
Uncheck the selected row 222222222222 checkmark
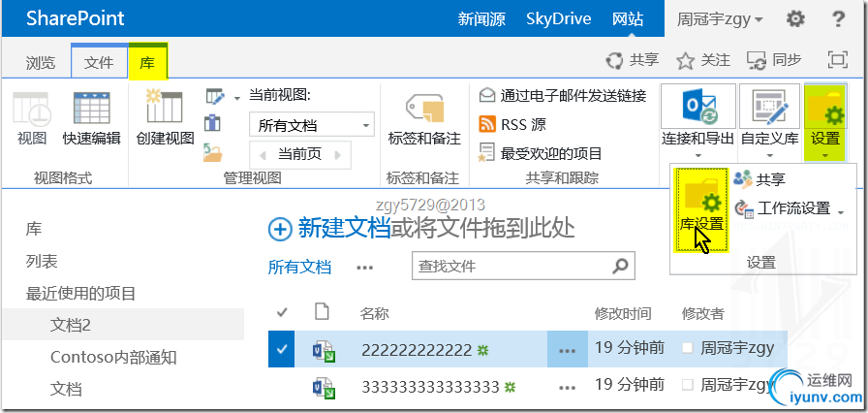[282, 349]
